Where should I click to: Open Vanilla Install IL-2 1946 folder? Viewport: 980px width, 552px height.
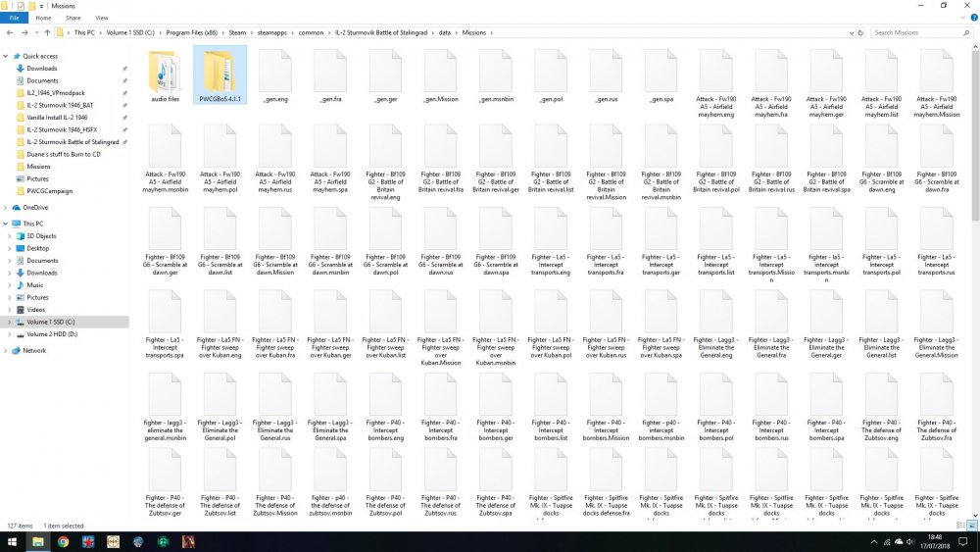pos(57,118)
